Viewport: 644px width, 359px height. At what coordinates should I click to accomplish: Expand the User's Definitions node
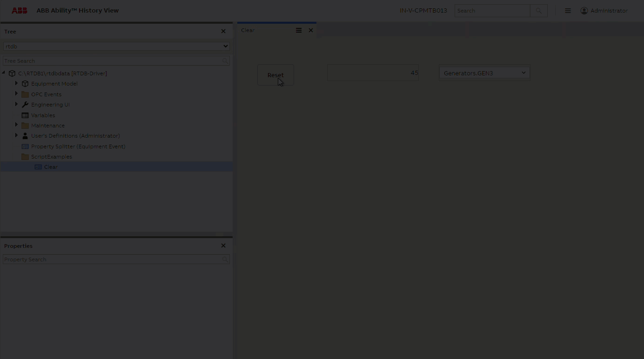(16, 135)
